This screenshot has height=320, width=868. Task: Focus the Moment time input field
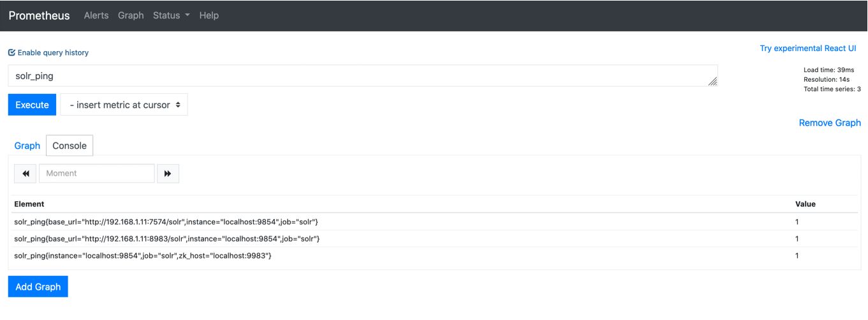pos(97,174)
